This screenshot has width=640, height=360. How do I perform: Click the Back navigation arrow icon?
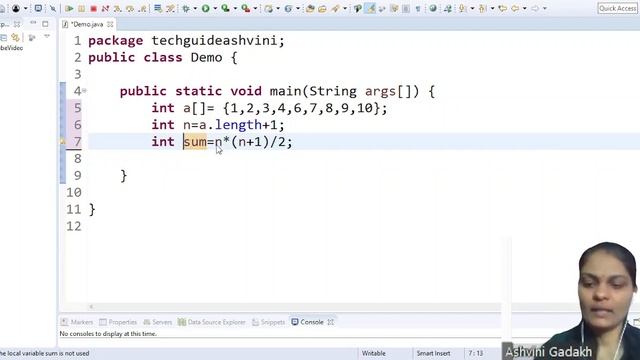[515, 8]
